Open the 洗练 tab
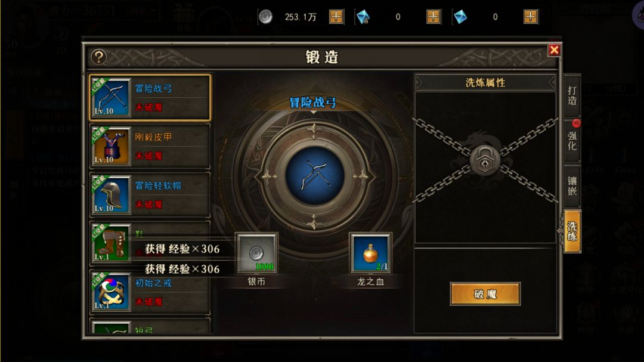Image resolution: width=644 pixels, height=362 pixels. pos(572,231)
